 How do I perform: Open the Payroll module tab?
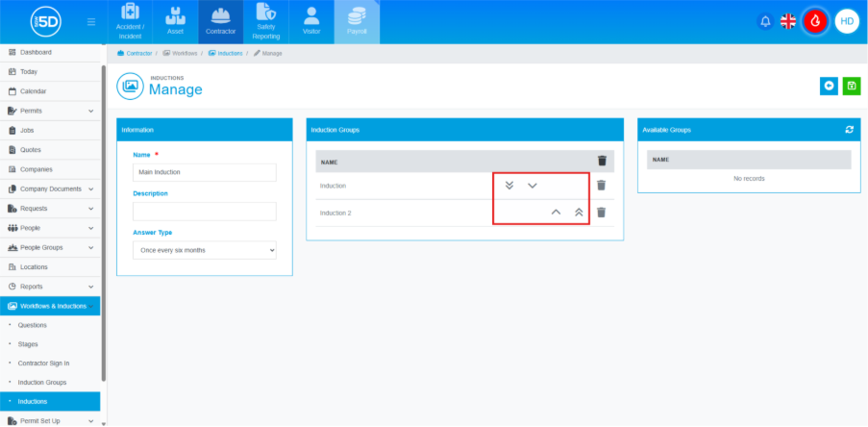point(357,22)
